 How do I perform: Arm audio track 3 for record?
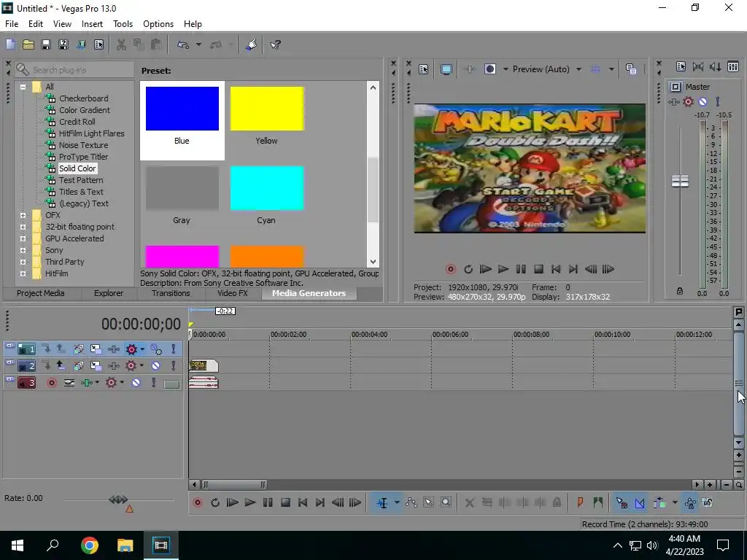pyautogui.click(x=52, y=383)
